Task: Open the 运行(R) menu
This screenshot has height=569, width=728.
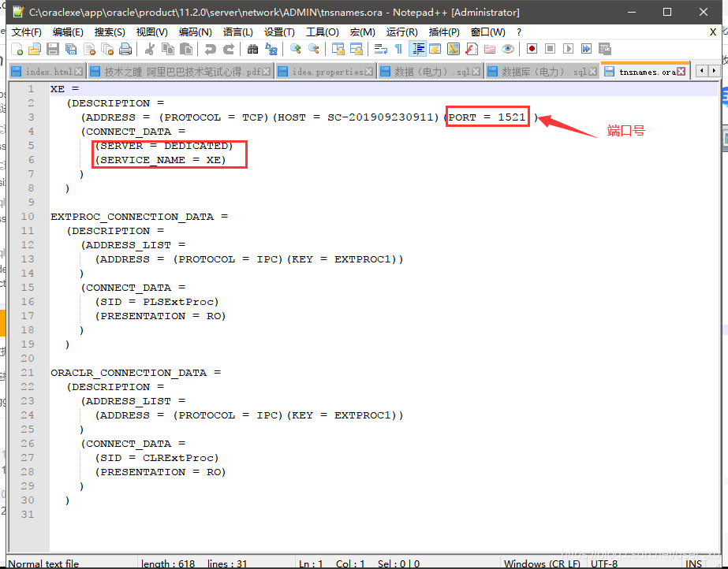Action: (x=401, y=32)
